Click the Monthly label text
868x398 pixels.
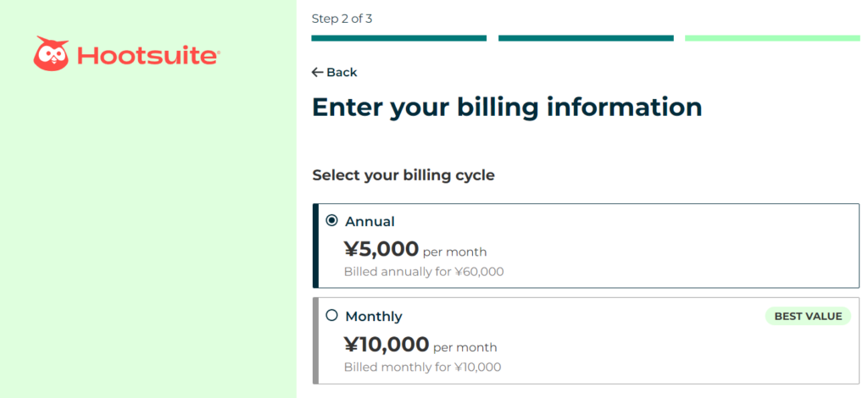[x=374, y=317]
